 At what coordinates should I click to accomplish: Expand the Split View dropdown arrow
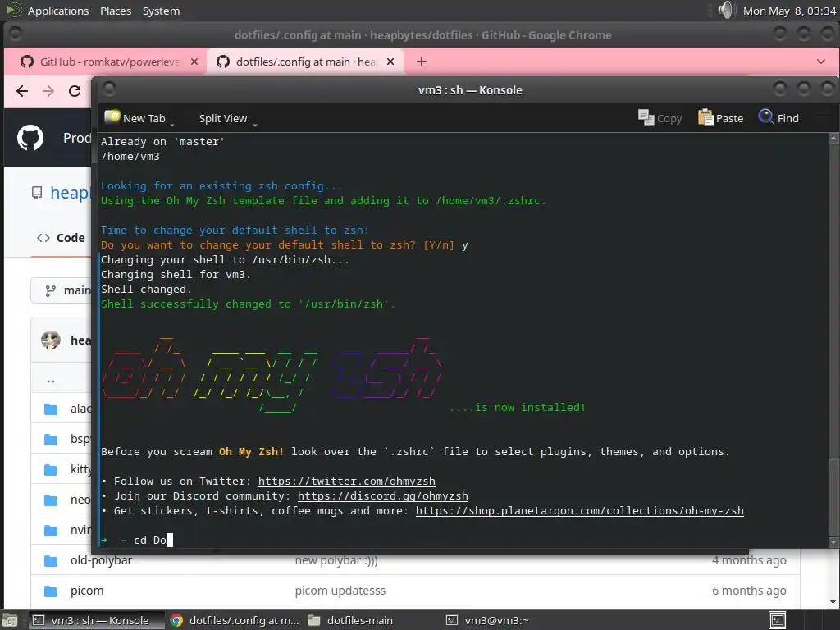point(255,125)
